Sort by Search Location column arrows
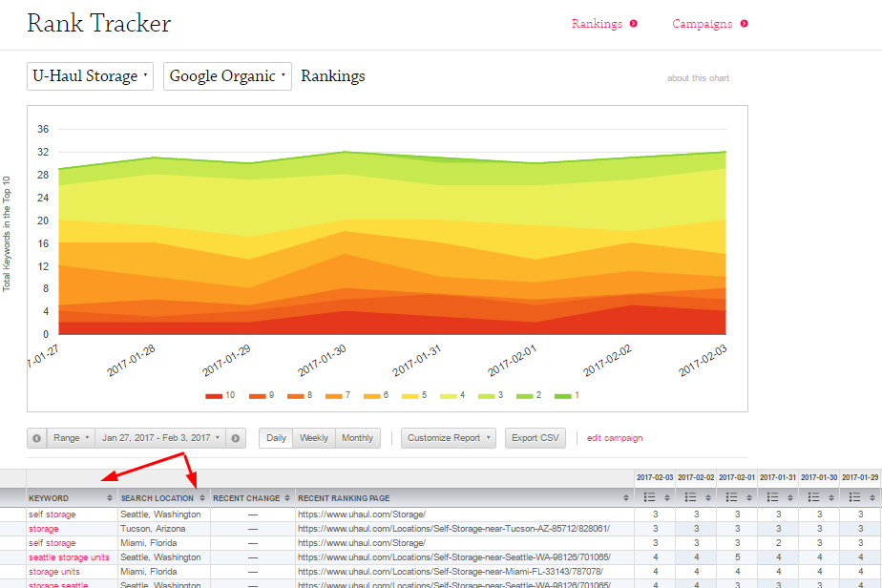Screen dimensions: 882x588 click(x=202, y=498)
